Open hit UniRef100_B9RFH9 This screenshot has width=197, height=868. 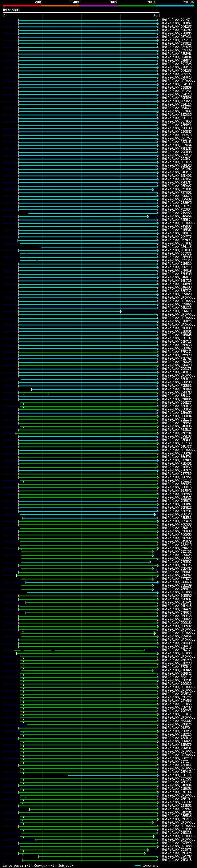click(x=177, y=128)
